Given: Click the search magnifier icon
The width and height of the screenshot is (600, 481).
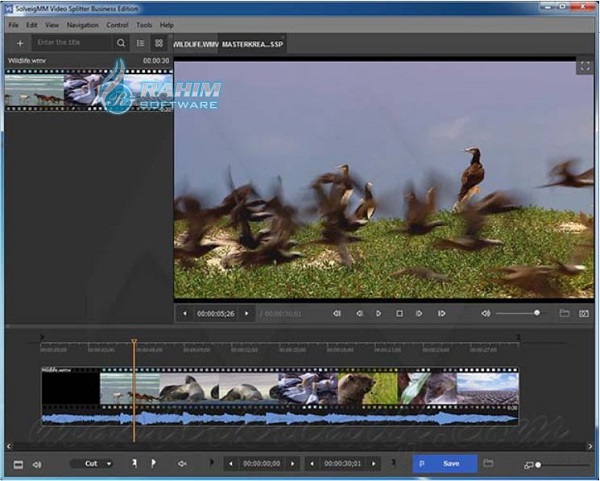Looking at the screenshot, I should click(x=121, y=43).
